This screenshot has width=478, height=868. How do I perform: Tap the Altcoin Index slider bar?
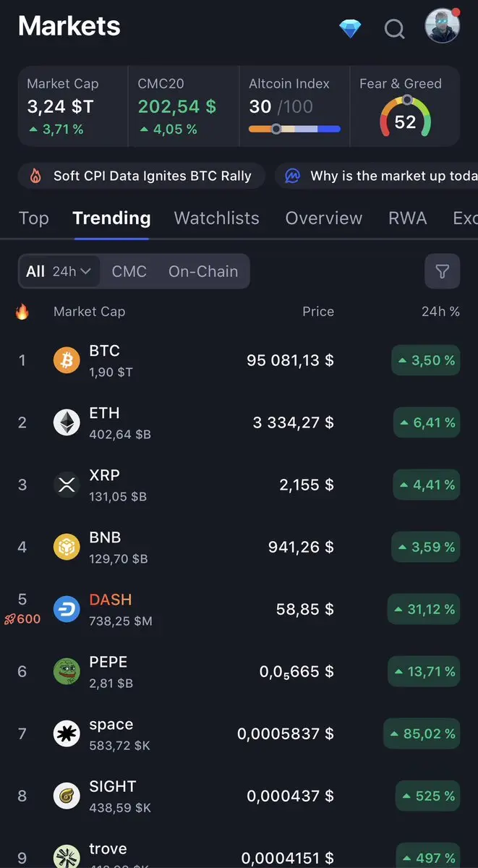tap(294, 129)
